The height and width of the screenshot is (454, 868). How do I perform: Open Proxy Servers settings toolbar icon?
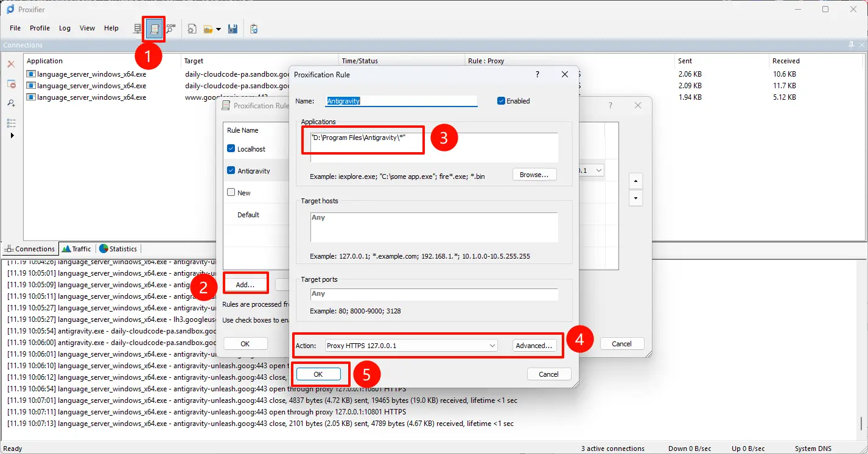(138, 29)
